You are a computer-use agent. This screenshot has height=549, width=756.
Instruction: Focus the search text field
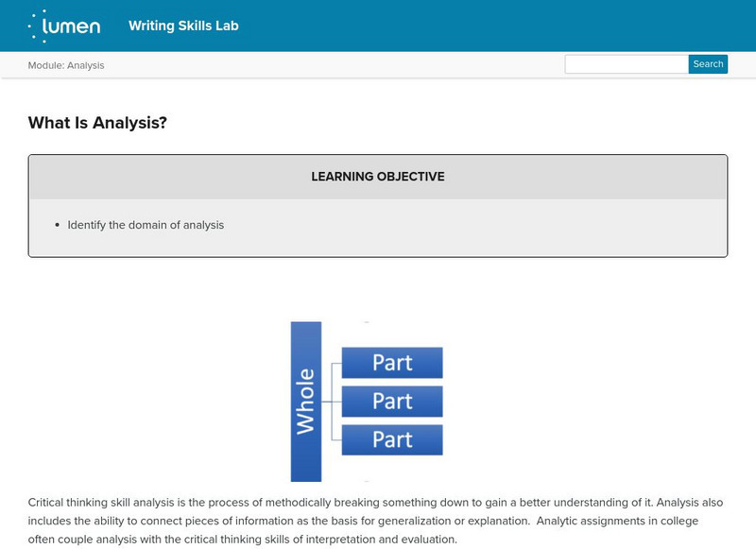[x=627, y=64]
